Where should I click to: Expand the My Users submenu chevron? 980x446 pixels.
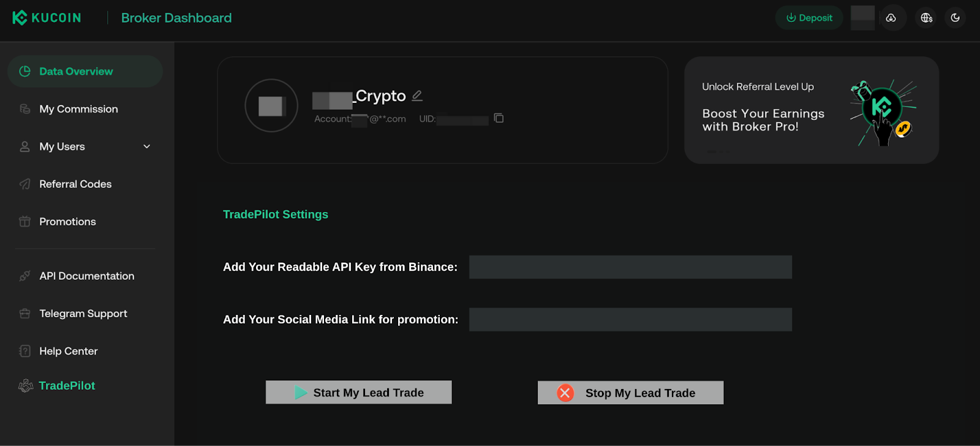(x=146, y=146)
